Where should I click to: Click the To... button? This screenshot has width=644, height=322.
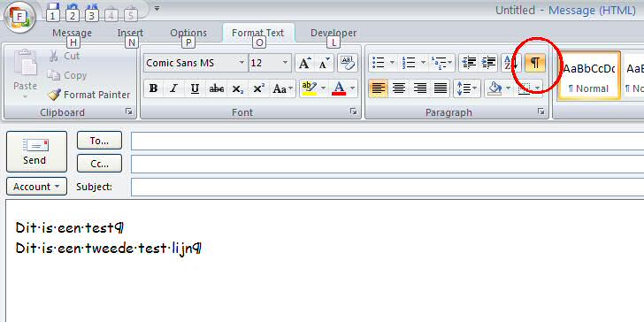click(99, 141)
